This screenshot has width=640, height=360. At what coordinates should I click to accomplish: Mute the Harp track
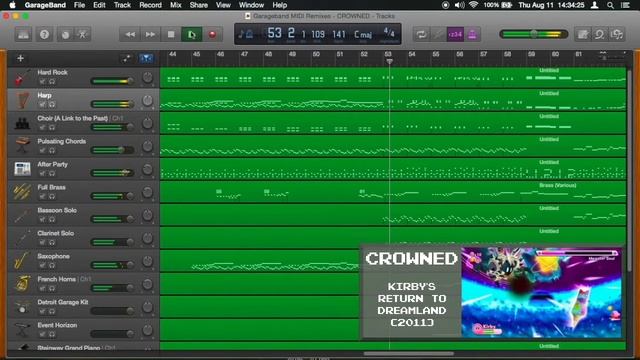pos(42,104)
